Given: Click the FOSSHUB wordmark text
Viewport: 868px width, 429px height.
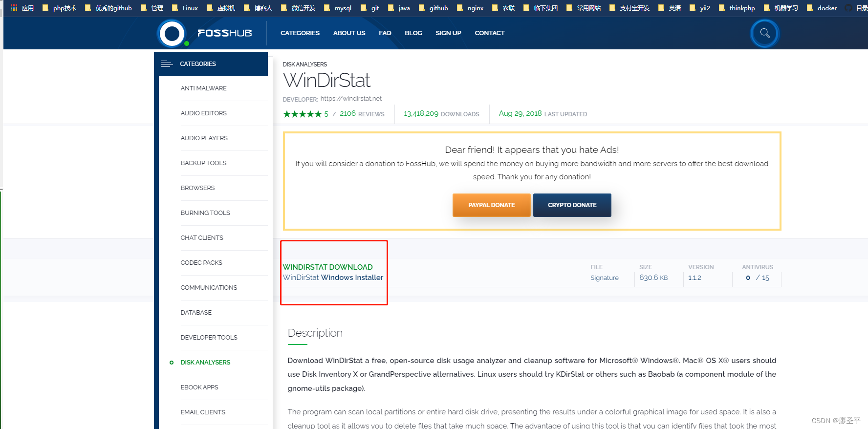Looking at the screenshot, I should [225, 33].
